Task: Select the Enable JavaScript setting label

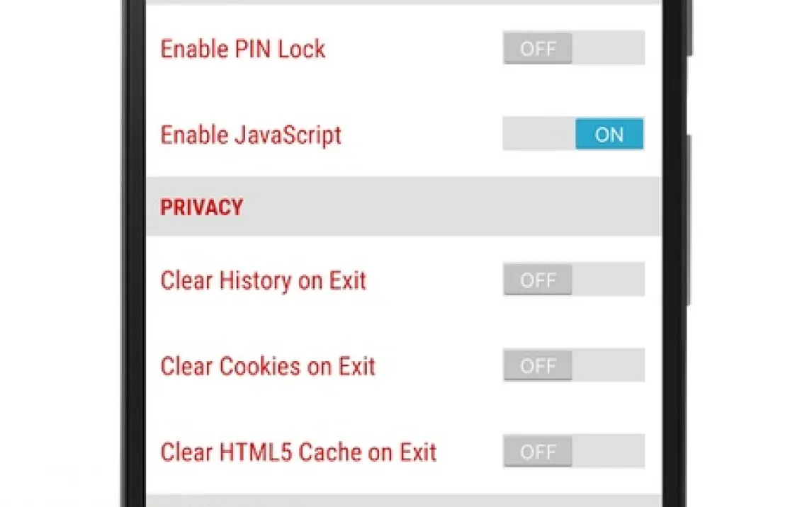Action: (251, 135)
